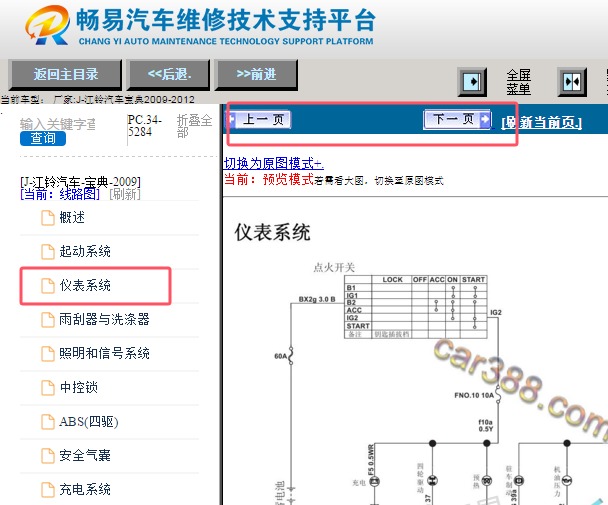Click the document icon beside 安全气囊

click(48, 455)
